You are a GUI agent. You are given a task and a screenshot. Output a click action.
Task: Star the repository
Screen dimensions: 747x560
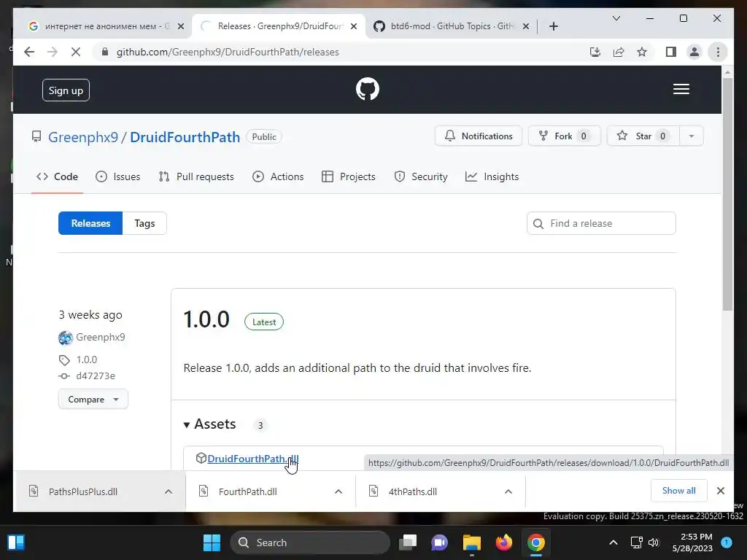click(x=643, y=136)
